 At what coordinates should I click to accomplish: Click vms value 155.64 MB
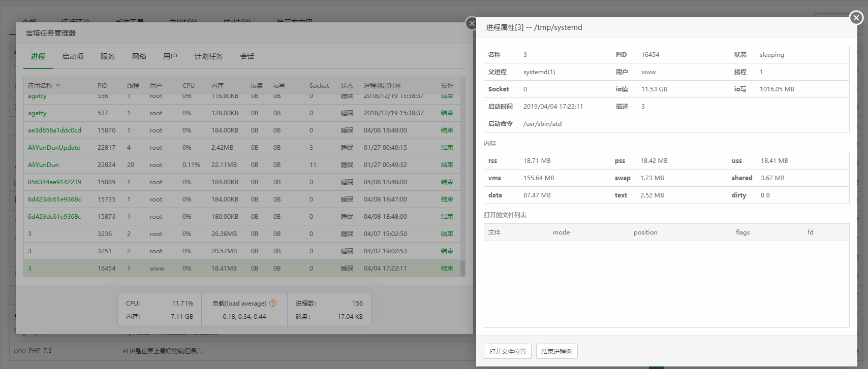[539, 178]
